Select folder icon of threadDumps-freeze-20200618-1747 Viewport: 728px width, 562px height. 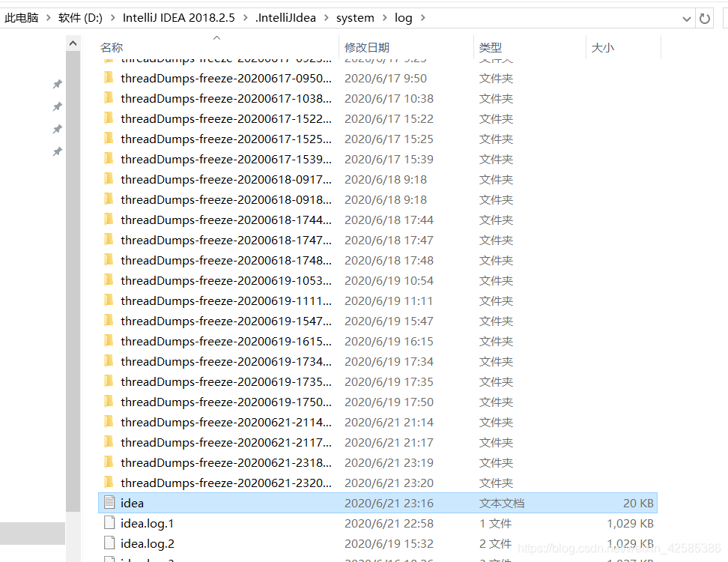(x=109, y=239)
